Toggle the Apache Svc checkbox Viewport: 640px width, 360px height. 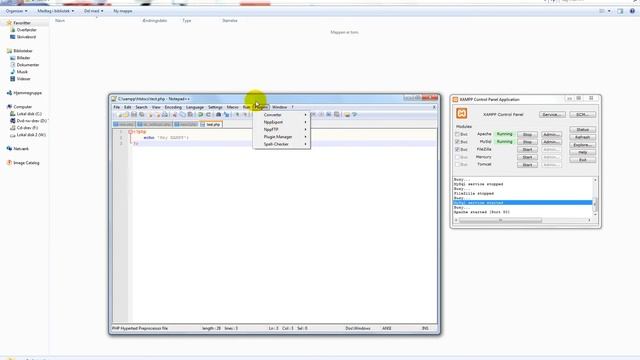(458, 134)
